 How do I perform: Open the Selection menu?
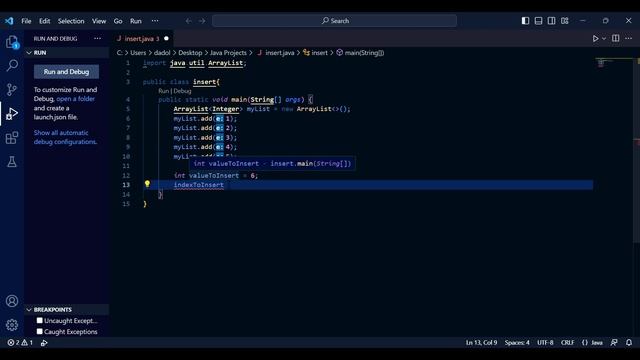(71, 21)
